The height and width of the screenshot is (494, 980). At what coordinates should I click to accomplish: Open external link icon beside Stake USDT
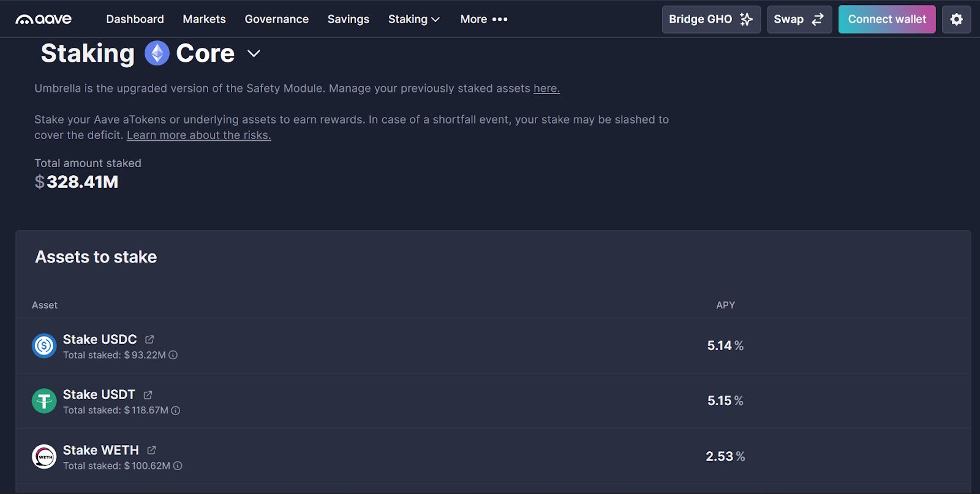point(148,395)
